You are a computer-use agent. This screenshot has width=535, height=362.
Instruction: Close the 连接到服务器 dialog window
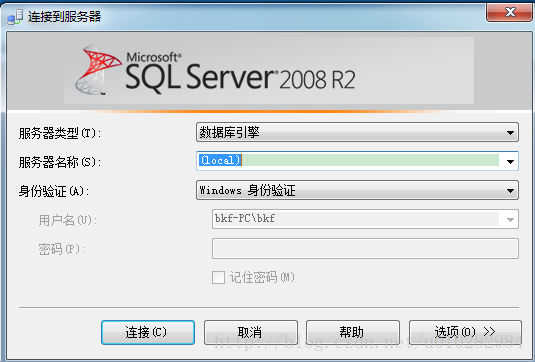(510, 13)
